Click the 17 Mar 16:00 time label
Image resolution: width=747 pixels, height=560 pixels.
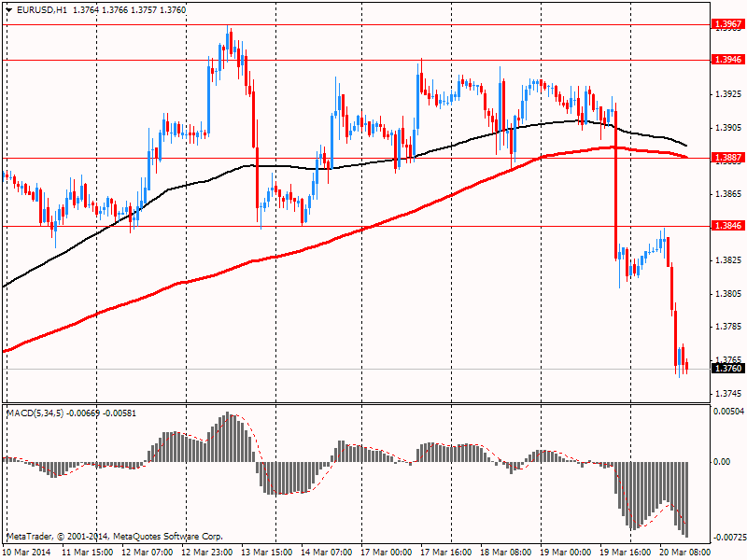click(446, 553)
